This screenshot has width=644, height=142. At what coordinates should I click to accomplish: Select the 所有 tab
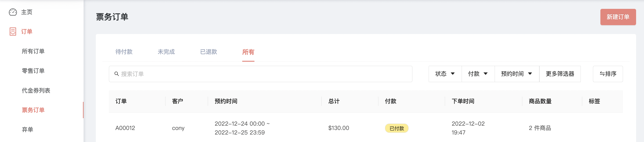pos(248,52)
